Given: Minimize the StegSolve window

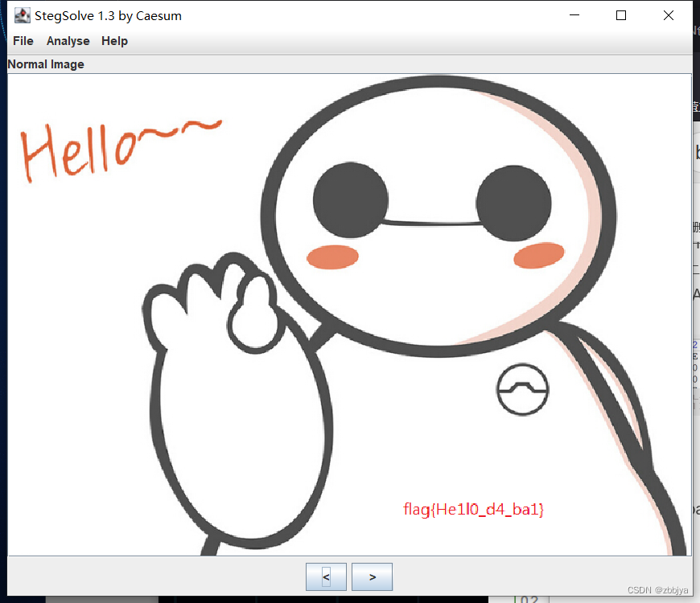Looking at the screenshot, I should tap(574, 15).
